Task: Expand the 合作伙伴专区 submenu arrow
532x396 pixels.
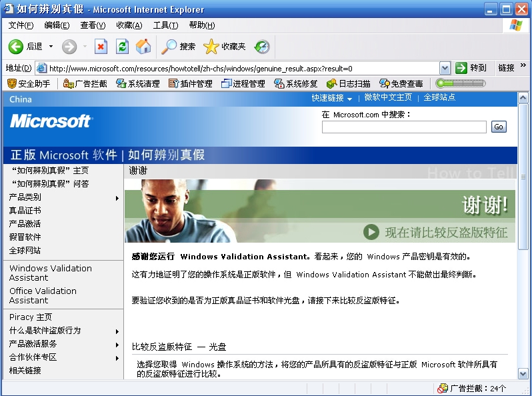Action: (x=117, y=358)
